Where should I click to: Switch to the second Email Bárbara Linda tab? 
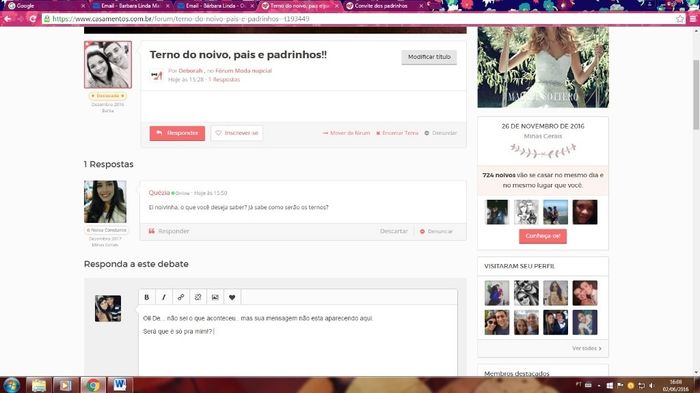coord(214,6)
